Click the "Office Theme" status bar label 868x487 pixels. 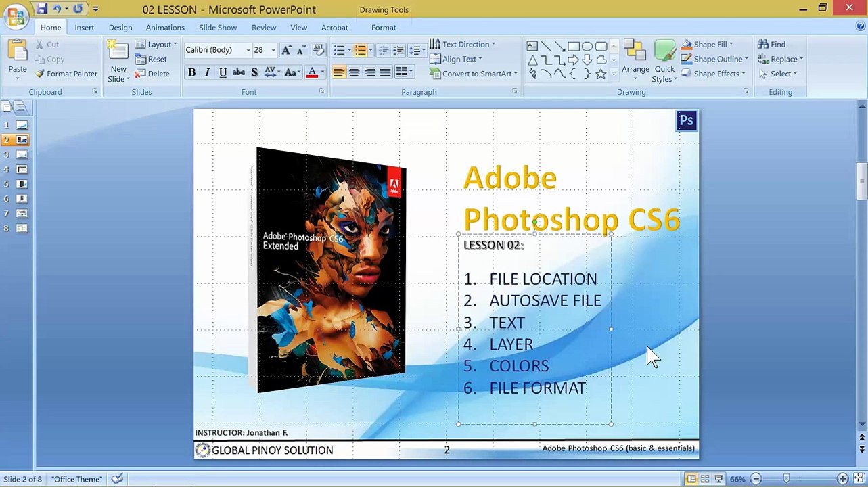pos(76,479)
